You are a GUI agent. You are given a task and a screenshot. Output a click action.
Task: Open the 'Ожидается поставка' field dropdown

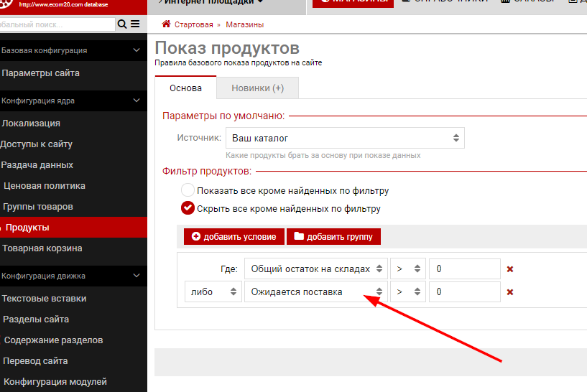tap(315, 292)
